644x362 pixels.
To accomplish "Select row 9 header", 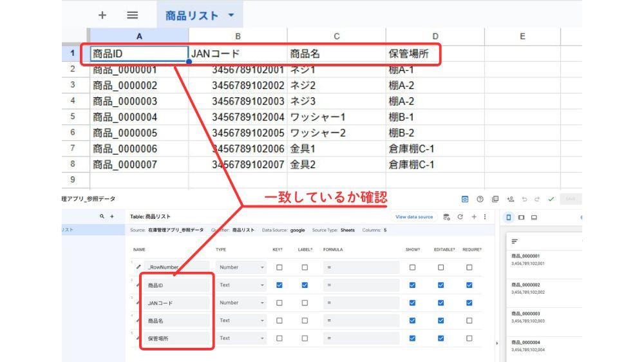I will tap(73, 180).
